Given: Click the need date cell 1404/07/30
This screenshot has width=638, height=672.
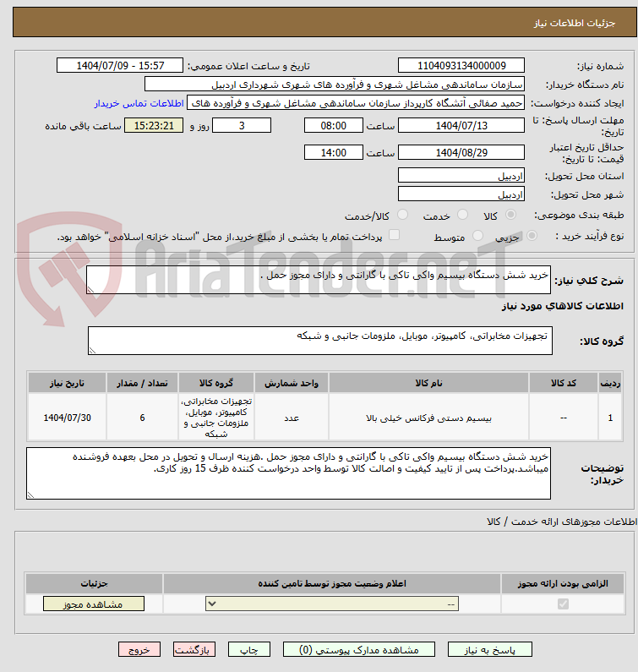Looking at the screenshot, I should coord(67,418).
